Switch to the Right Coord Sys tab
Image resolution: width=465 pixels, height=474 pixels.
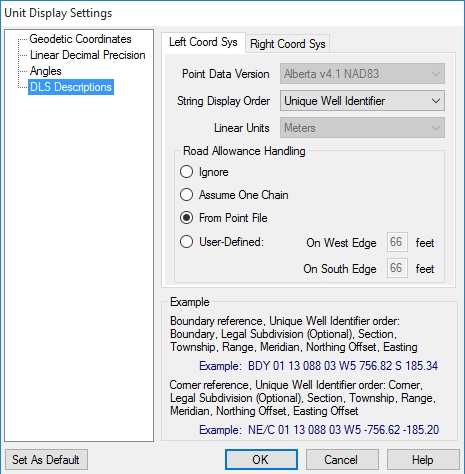288,44
